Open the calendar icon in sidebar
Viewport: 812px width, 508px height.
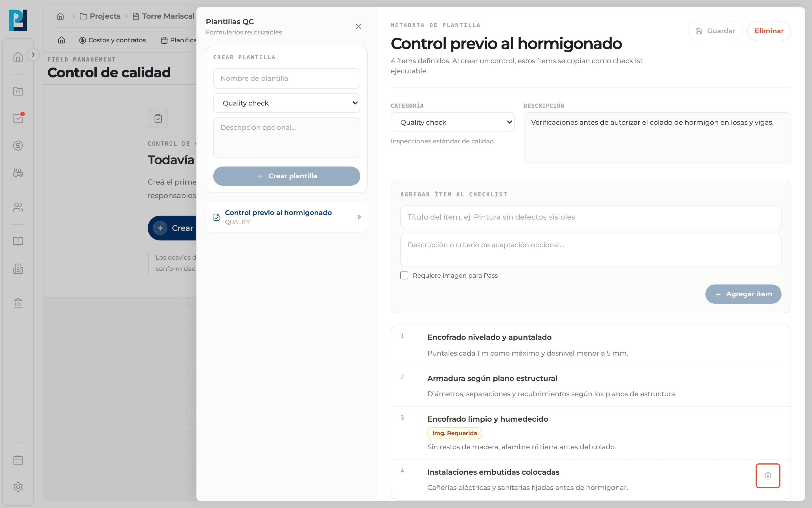point(18,460)
